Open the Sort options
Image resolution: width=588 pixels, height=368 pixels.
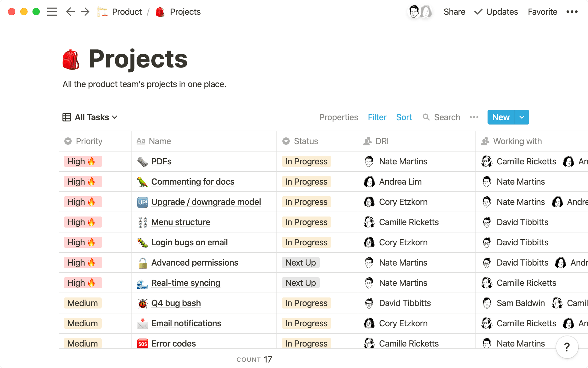tap(404, 117)
